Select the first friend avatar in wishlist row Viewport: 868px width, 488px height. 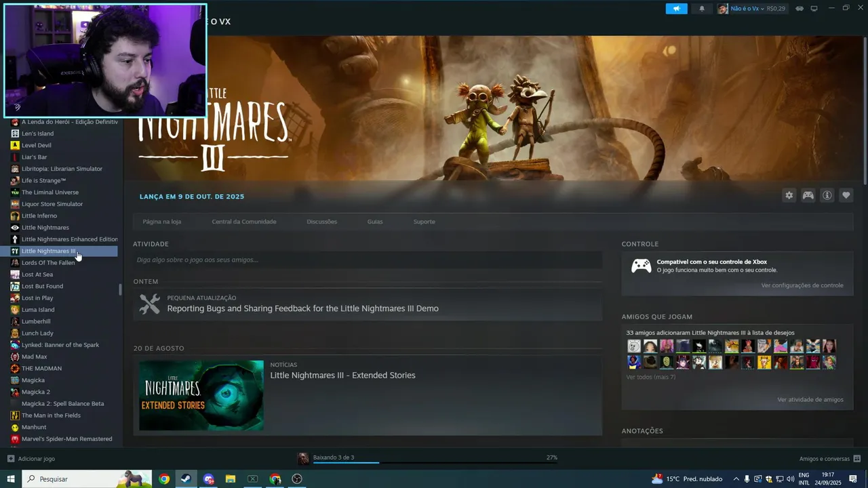(x=633, y=346)
